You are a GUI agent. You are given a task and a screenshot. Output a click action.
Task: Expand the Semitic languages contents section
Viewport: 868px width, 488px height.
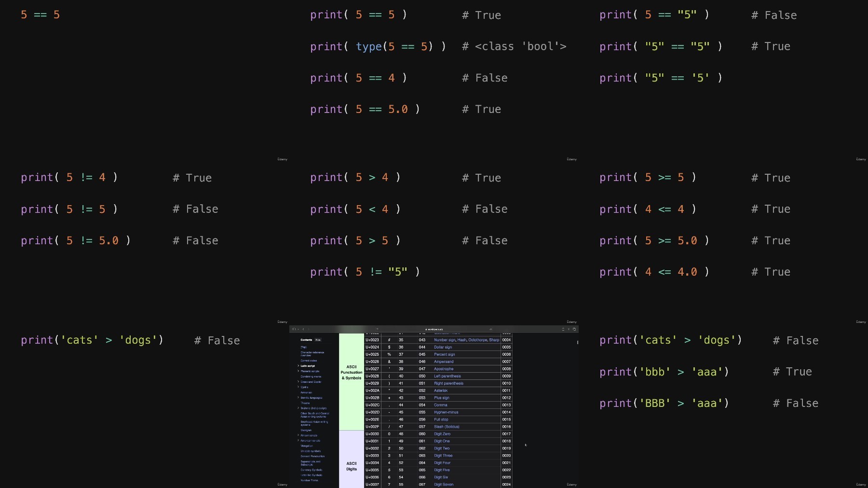(x=298, y=398)
